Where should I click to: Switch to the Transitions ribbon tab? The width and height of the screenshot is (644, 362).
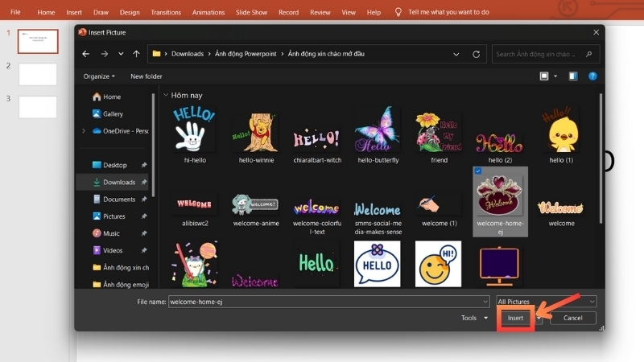point(166,12)
